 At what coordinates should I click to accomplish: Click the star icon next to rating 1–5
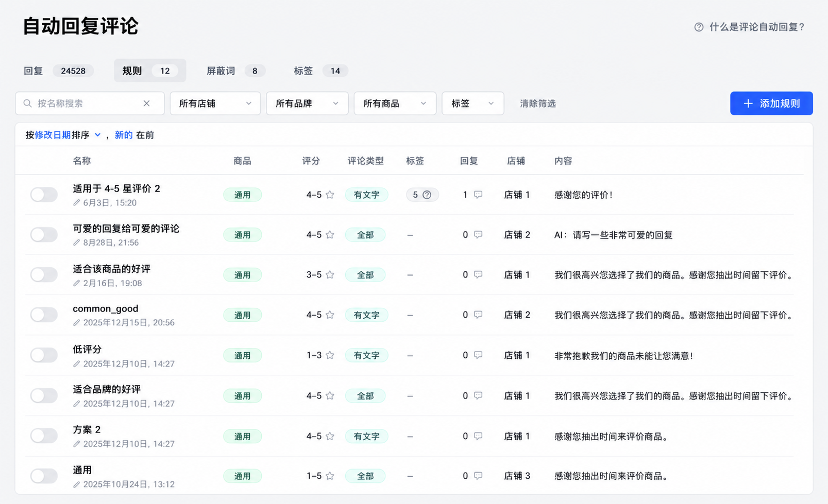pyautogui.click(x=330, y=476)
